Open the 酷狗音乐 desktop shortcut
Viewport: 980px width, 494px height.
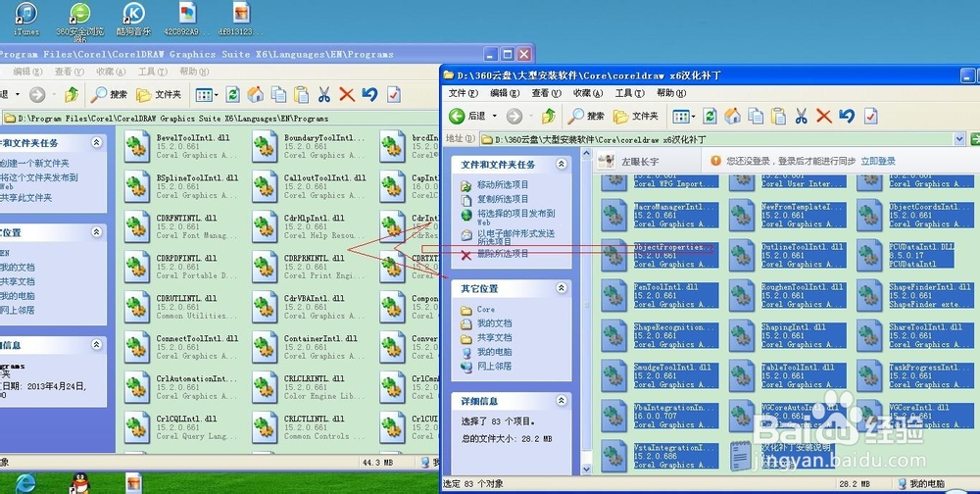click(133, 19)
